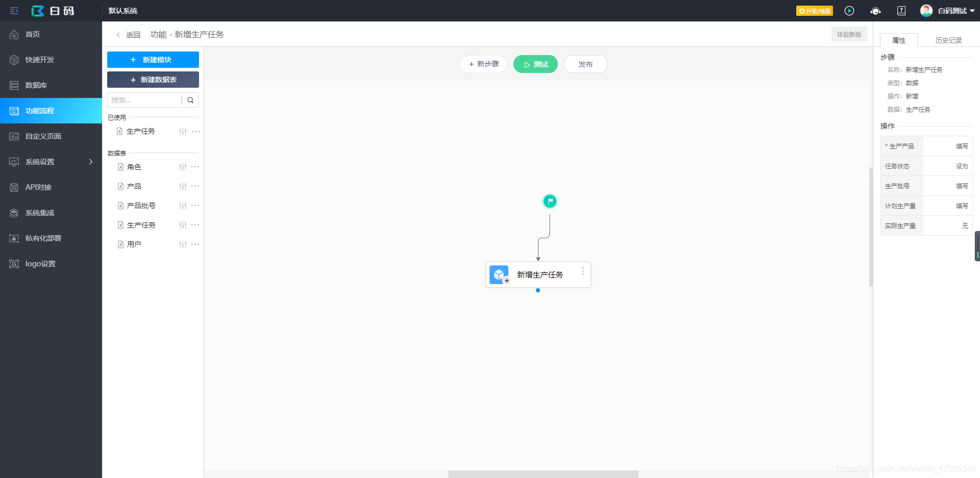
Task: Open settings sliders icon for 产品 table
Action: tap(183, 186)
